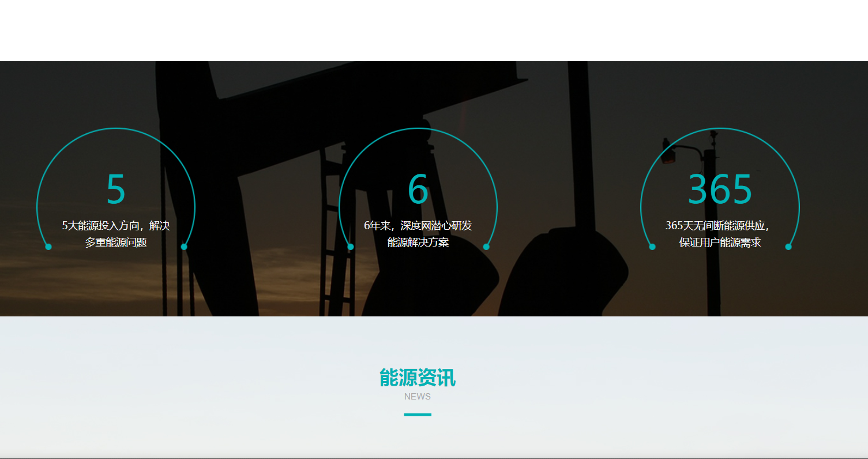Screen dimensions: 868x459
Task: Select text '多重能源问题'
Action: 116,242
